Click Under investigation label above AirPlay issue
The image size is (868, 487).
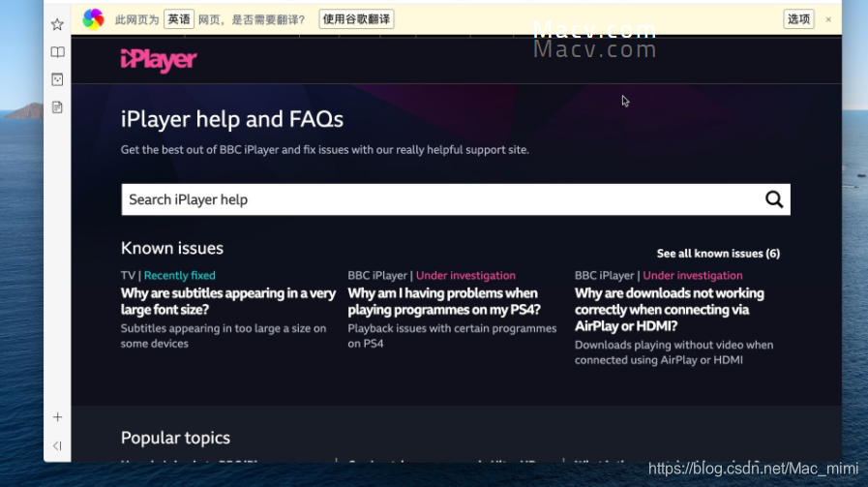pos(693,275)
